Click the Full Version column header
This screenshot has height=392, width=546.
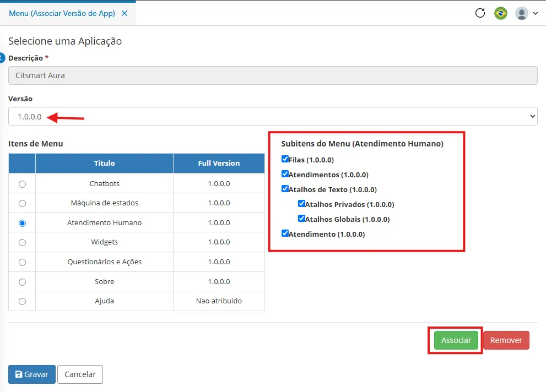tap(219, 163)
